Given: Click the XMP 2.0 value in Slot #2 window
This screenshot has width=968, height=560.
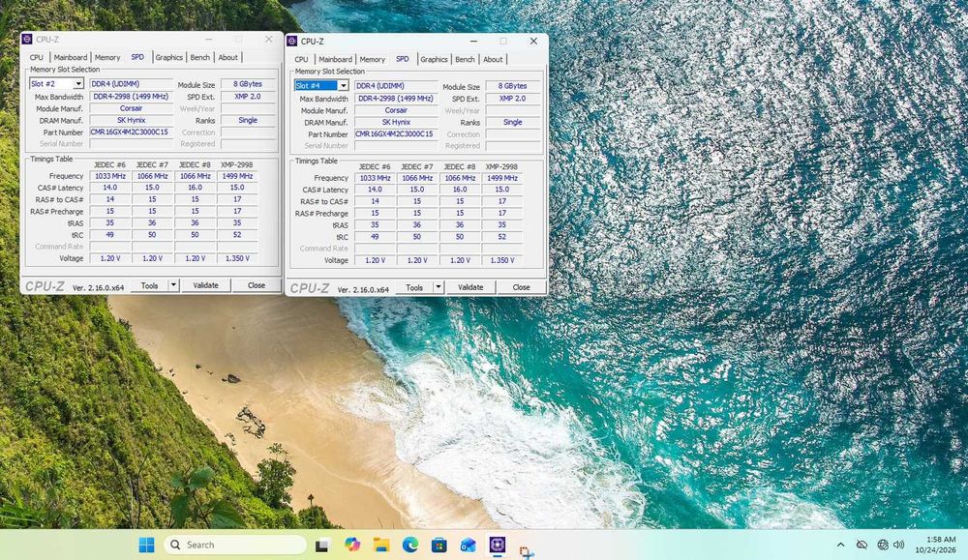Looking at the screenshot, I should [x=248, y=96].
